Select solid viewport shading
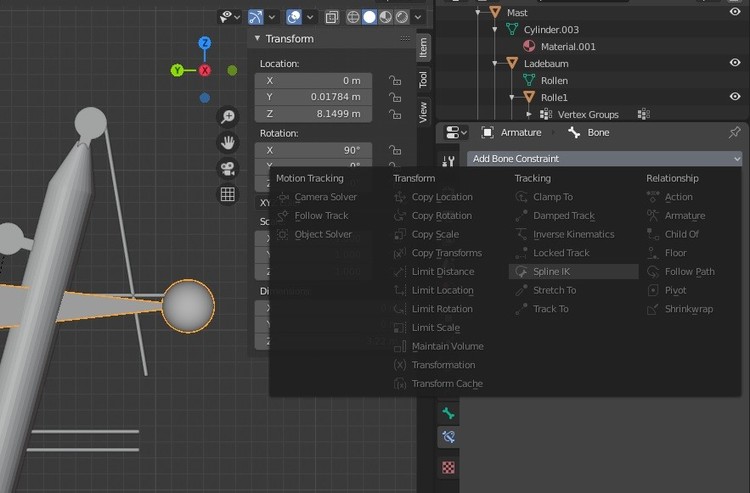The width and height of the screenshot is (750, 493). [x=369, y=17]
